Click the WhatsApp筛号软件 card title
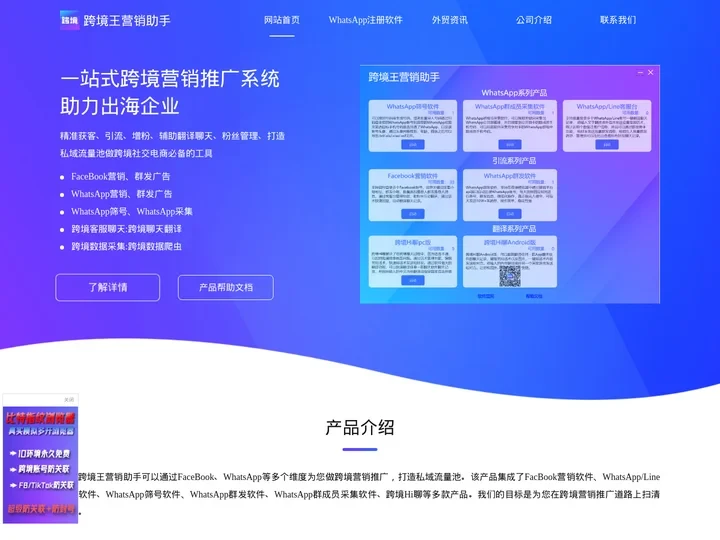The image size is (720, 540). 413,107
